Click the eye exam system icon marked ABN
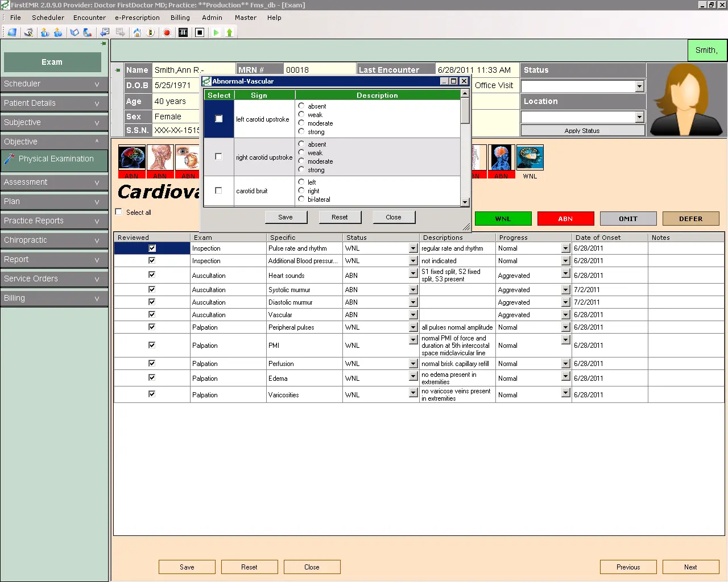This screenshot has width=728, height=582. (x=188, y=157)
